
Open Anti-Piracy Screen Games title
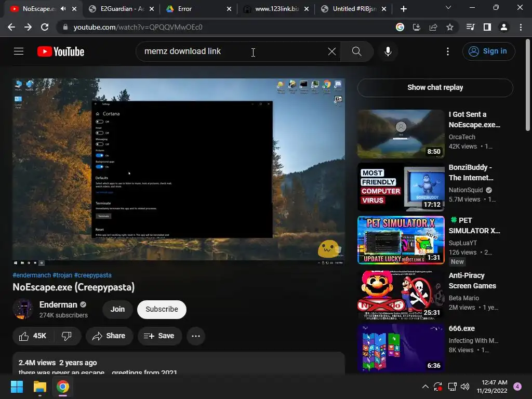point(472,281)
